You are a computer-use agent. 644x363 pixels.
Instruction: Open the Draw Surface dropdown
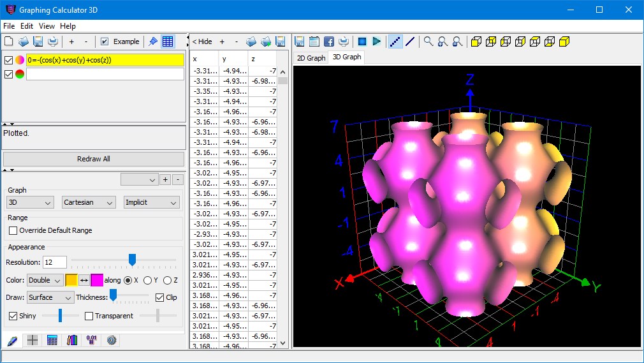pos(50,297)
